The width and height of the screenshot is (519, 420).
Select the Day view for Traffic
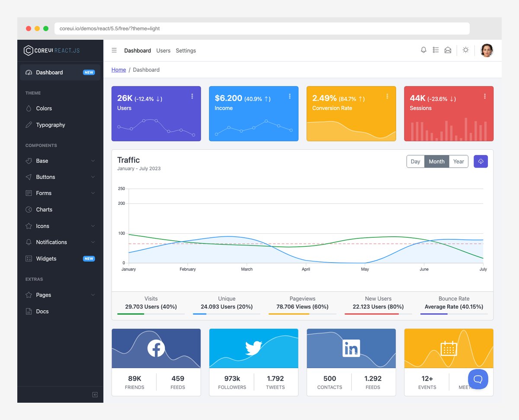pyautogui.click(x=415, y=161)
